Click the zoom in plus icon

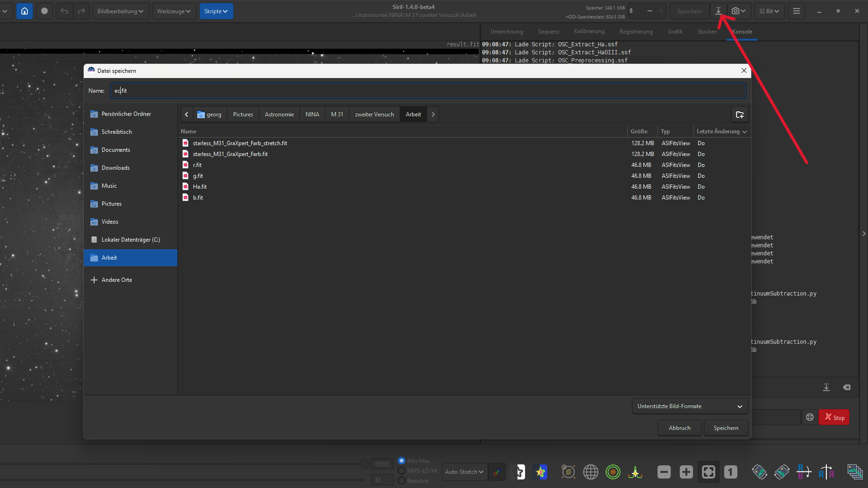686,472
